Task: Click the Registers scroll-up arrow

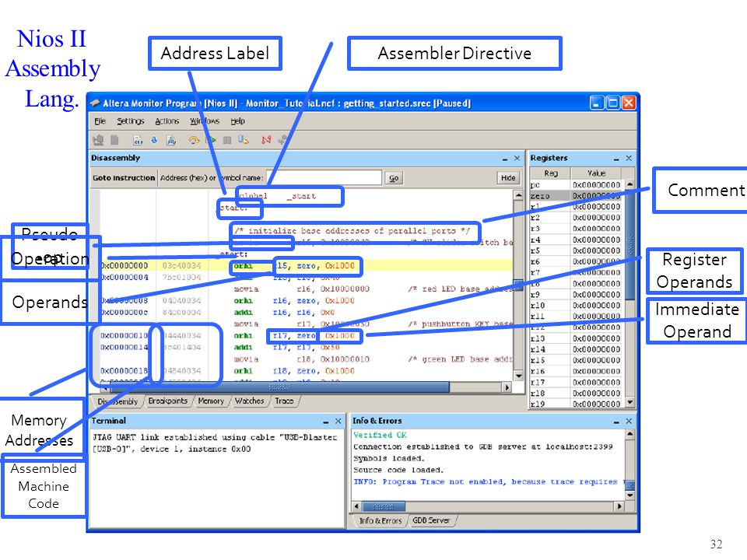Action: [x=630, y=184]
